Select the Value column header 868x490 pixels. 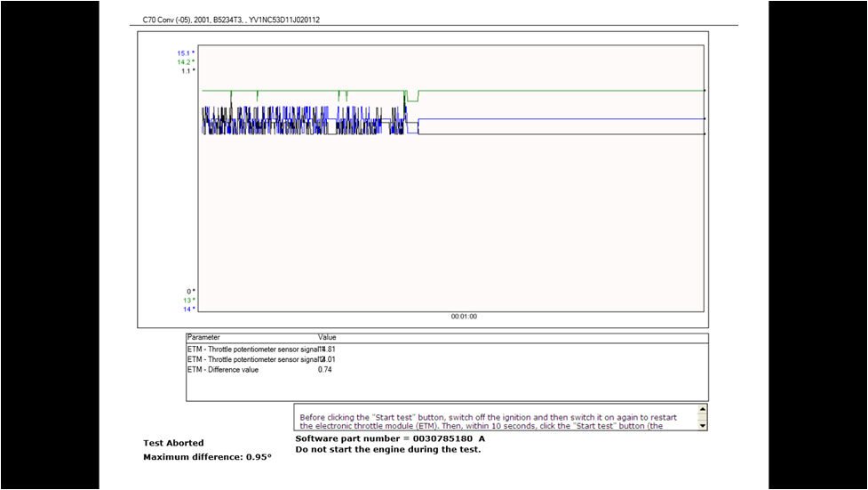pos(327,338)
